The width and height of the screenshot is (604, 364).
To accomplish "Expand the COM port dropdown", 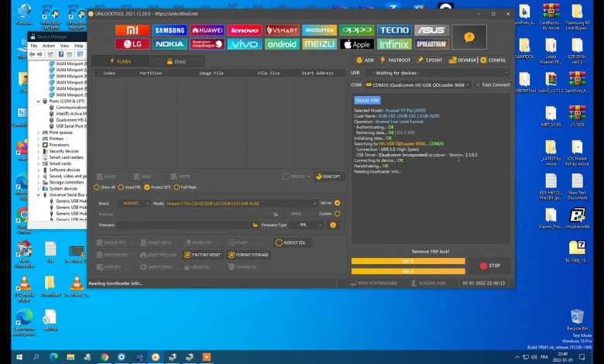I will 468,84.
